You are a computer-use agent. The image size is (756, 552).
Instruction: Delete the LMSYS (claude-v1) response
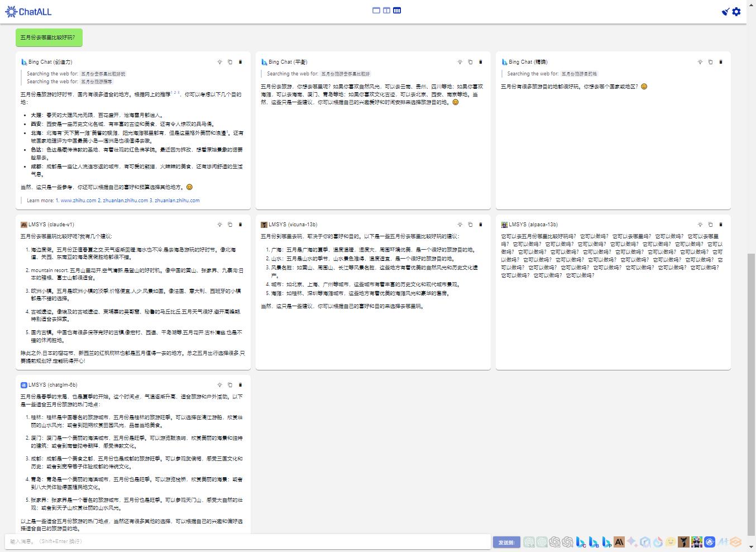tap(241, 225)
